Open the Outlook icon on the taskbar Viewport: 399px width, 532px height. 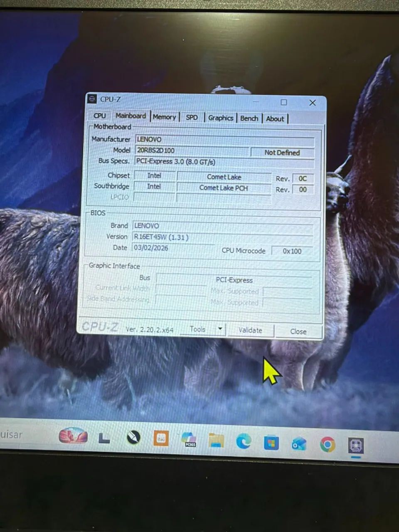(299, 444)
